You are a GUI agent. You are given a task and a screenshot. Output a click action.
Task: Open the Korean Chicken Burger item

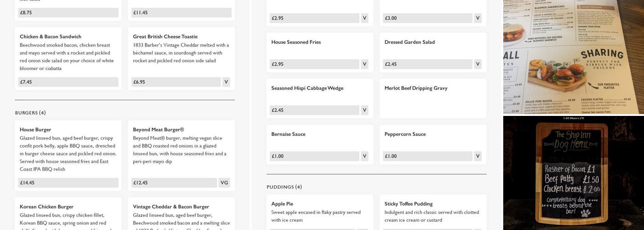(46, 207)
